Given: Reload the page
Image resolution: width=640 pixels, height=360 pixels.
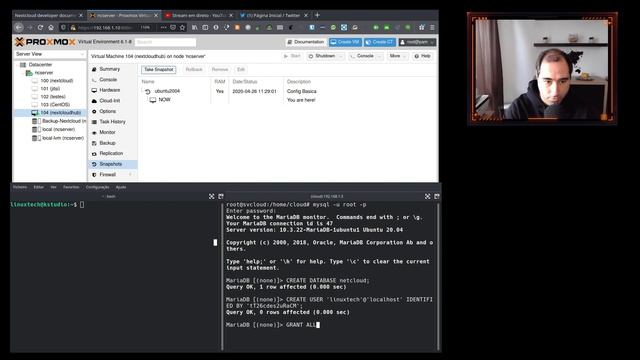Looking at the screenshot, I should coord(40,27).
